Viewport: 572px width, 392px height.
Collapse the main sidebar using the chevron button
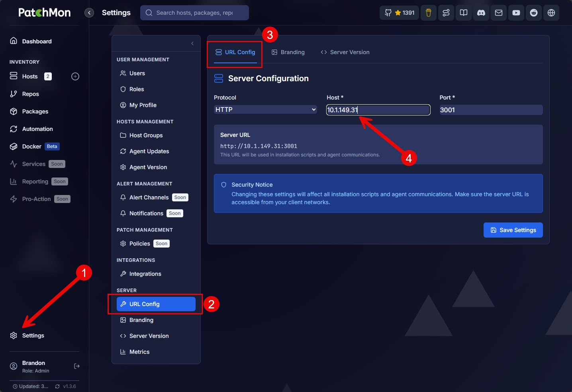point(89,13)
